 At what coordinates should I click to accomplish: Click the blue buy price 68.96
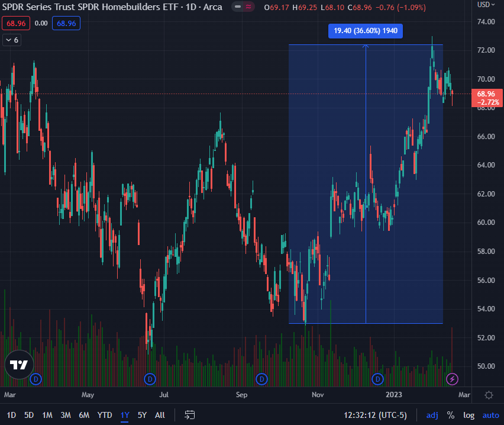coord(66,24)
